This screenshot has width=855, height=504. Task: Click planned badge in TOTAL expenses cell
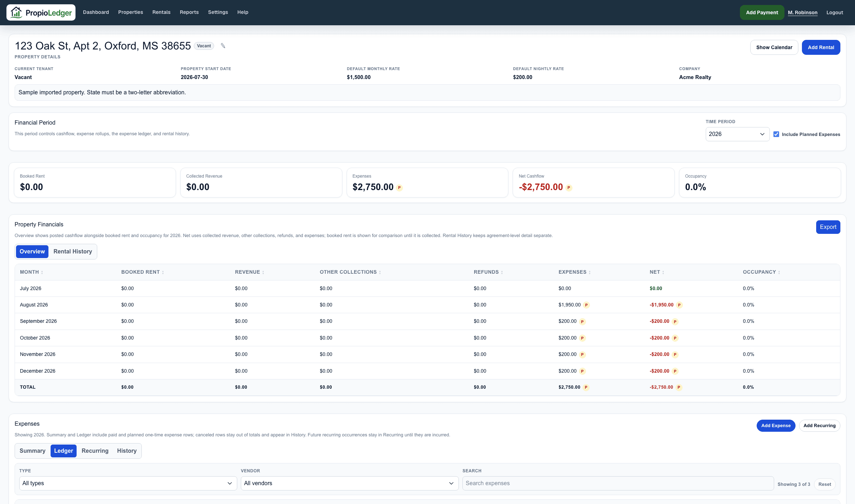pos(586,387)
